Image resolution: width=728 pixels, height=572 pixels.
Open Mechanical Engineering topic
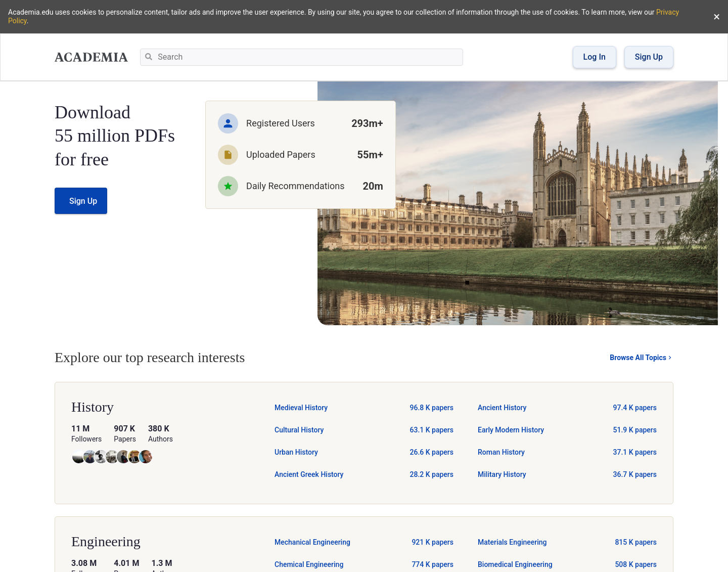[x=312, y=542]
